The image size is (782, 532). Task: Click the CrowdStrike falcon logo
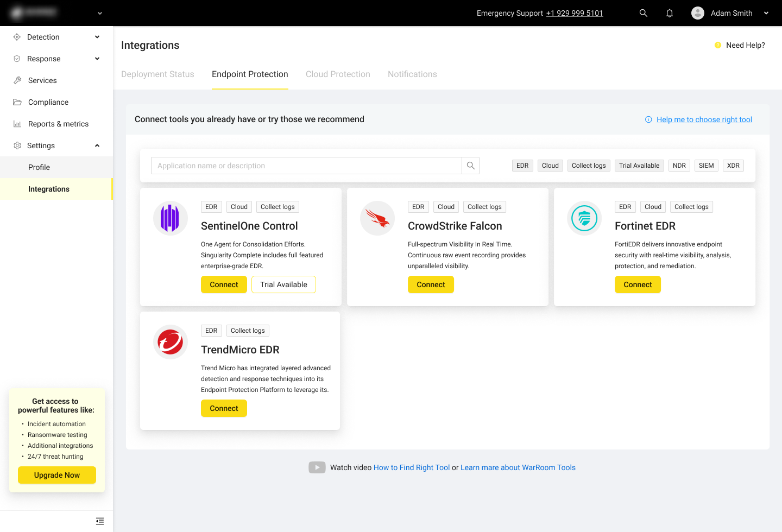(377, 218)
